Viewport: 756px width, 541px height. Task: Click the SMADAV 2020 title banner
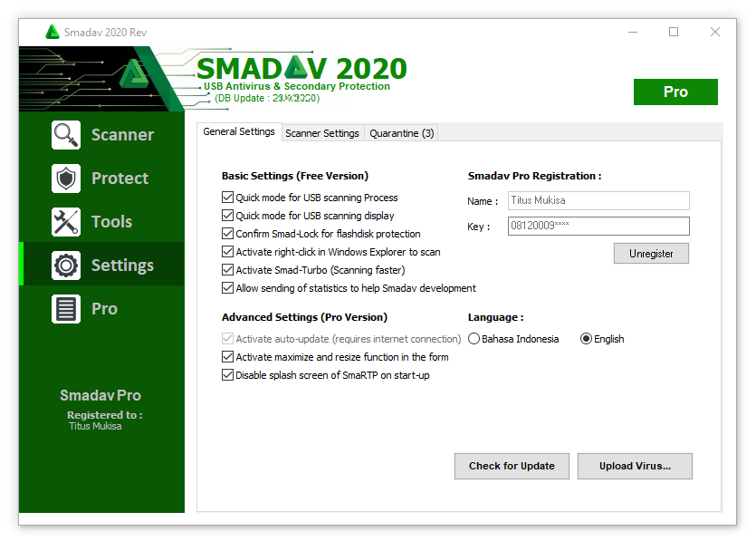click(301, 68)
